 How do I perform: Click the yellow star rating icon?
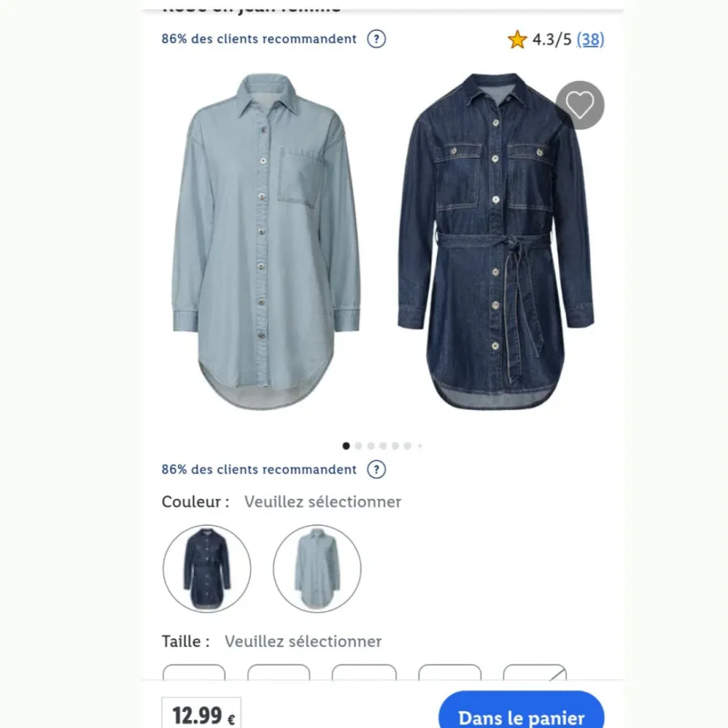point(517,40)
